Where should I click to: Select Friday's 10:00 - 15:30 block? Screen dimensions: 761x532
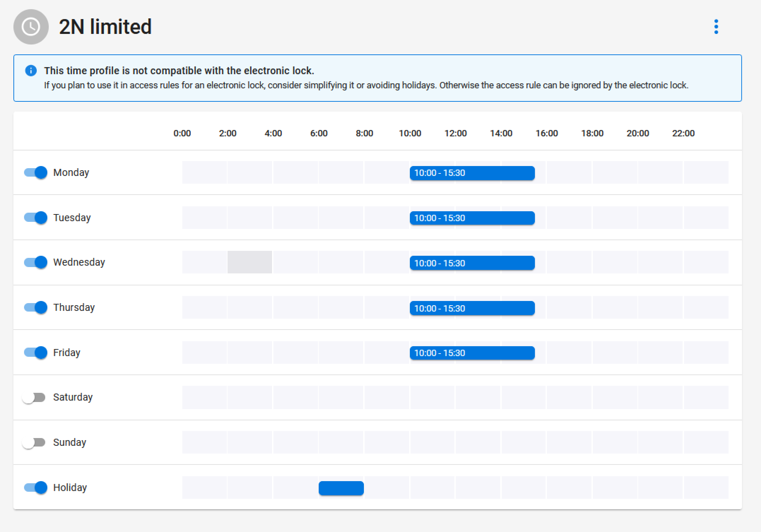click(472, 353)
